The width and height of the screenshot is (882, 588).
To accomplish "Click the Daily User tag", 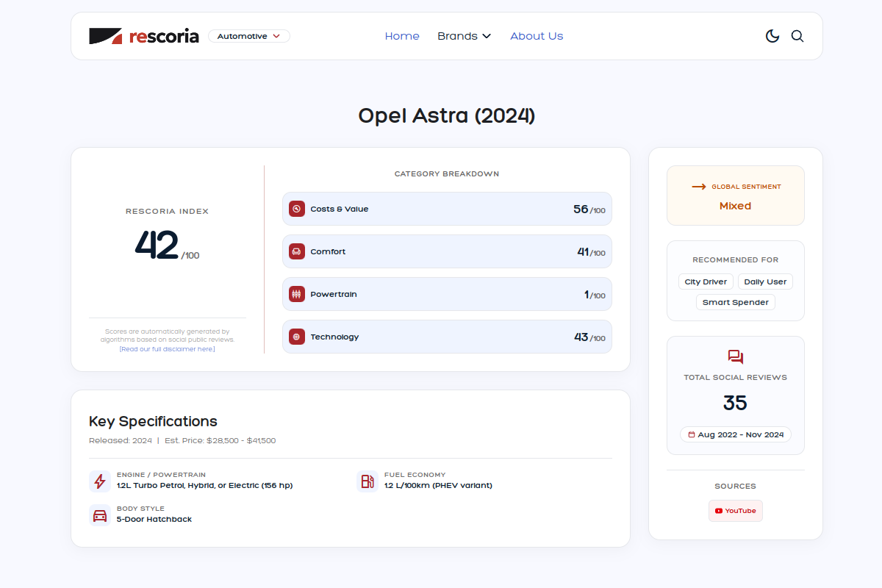I will pyautogui.click(x=765, y=282).
